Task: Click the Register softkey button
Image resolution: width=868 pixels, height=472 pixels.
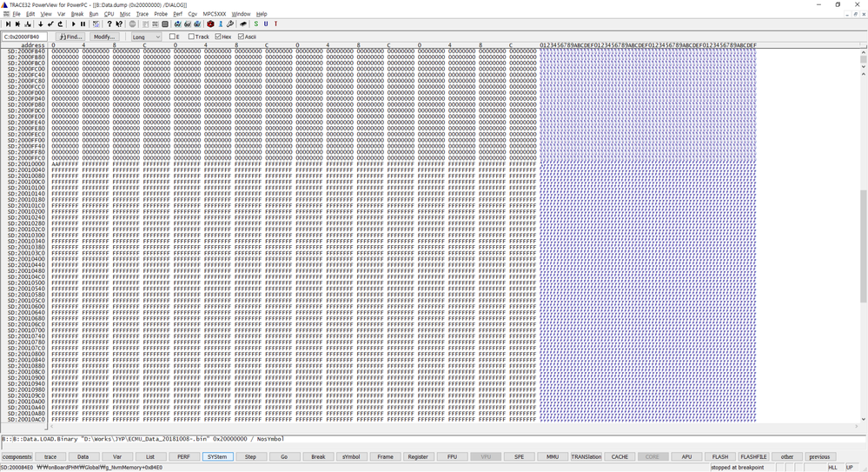Action: (x=418, y=457)
